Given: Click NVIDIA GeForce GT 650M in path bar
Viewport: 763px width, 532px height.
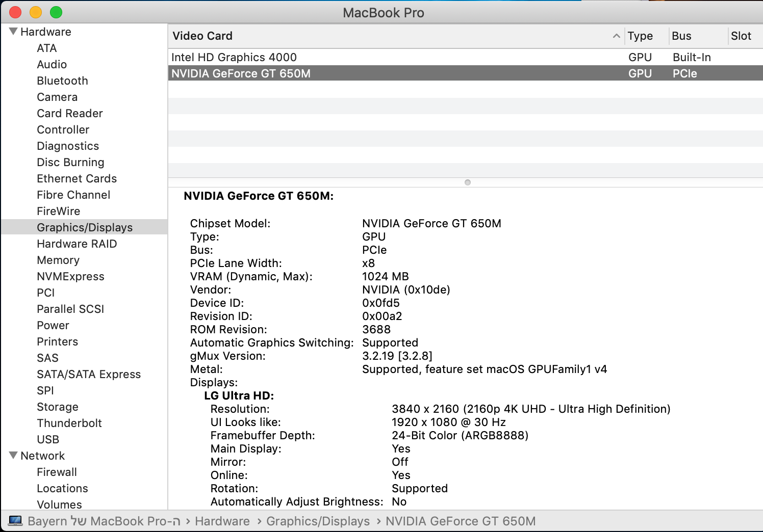Looking at the screenshot, I should [x=461, y=521].
